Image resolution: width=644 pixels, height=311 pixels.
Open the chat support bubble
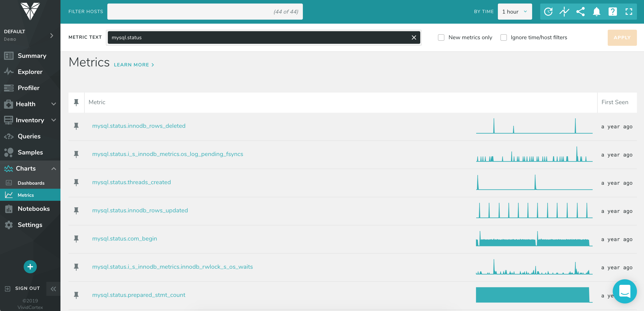[x=625, y=291]
